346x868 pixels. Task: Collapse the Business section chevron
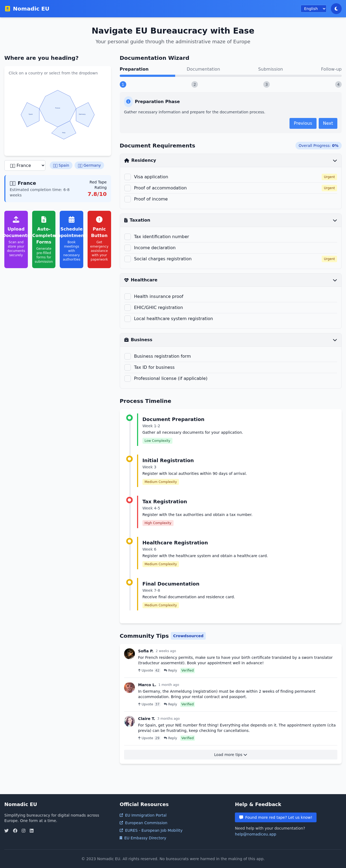[x=335, y=340]
